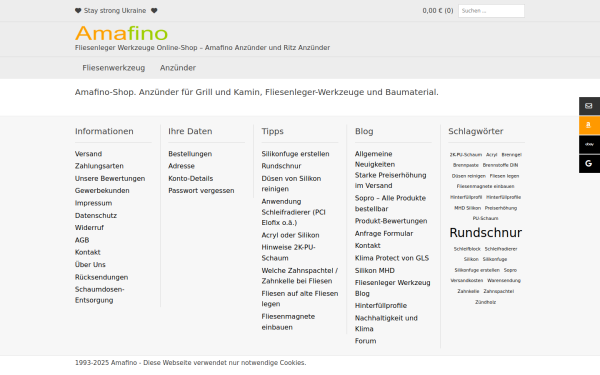The width and height of the screenshot is (600, 375).
Task: Click the Stay strong Ukraine link
Action: point(115,11)
